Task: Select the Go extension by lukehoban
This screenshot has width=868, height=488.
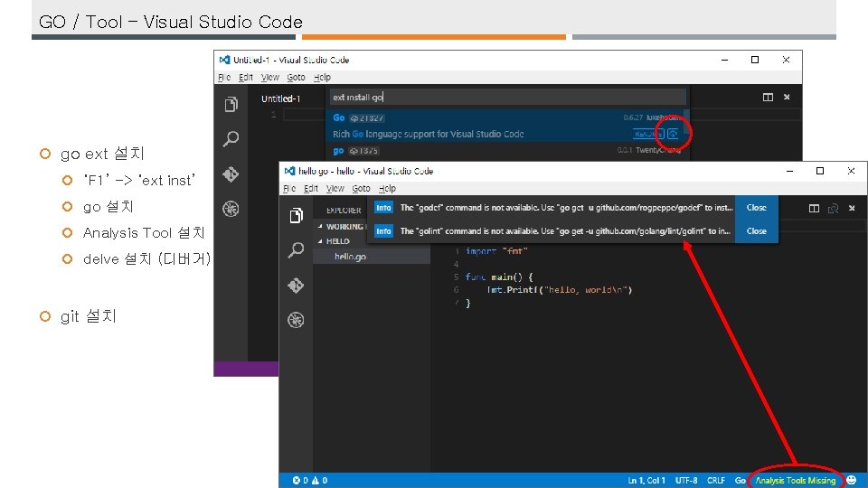Action: [505, 126]
